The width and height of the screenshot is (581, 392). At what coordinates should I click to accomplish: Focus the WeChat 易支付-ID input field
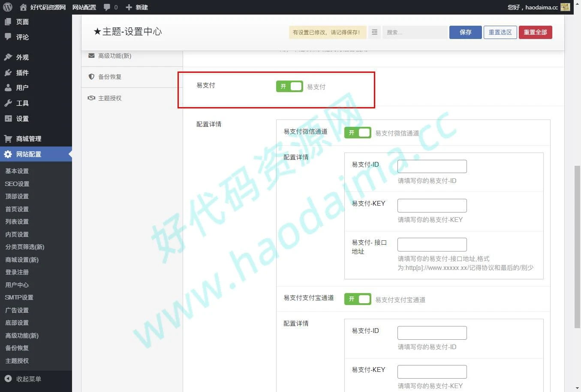pyautogui.click(x=432, y=166)
